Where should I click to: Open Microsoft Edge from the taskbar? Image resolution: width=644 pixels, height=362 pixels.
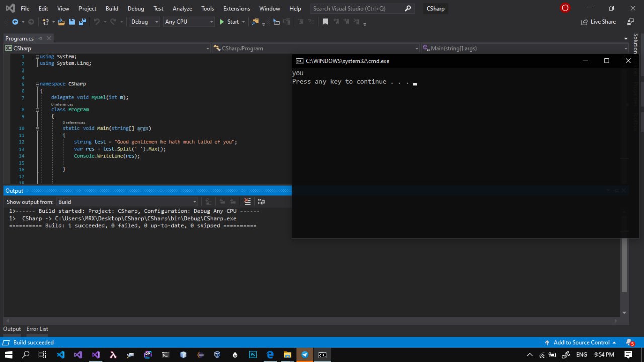coord(270,355)
